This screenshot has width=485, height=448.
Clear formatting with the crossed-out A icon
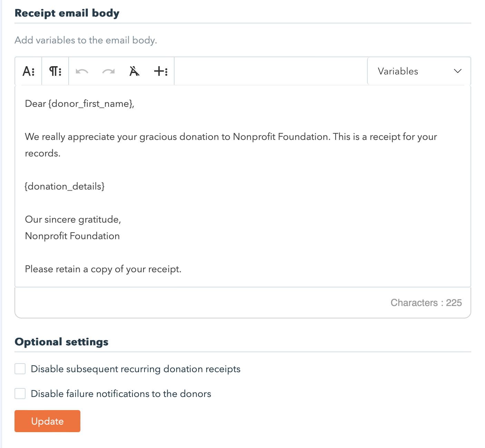click(x=134, y=71)
